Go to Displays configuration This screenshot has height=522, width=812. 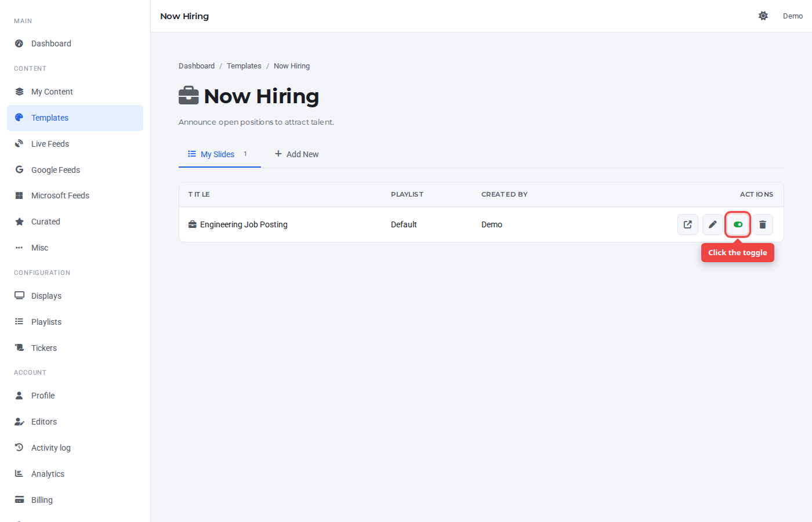click(x=75, y=296)
